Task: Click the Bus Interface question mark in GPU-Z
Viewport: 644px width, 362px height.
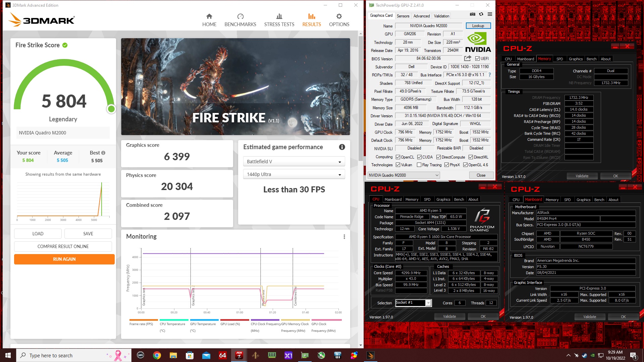Action: coord(489,75)
